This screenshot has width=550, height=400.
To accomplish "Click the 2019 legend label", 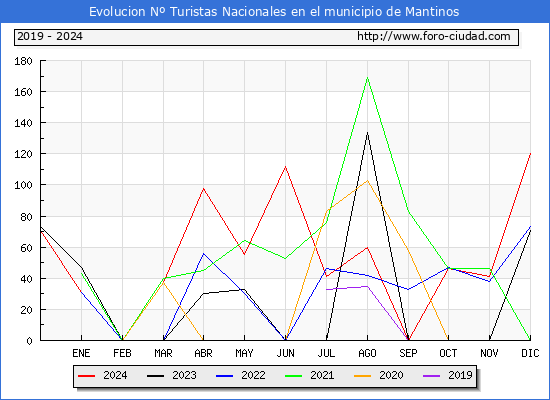I will [x=460, y=375].
